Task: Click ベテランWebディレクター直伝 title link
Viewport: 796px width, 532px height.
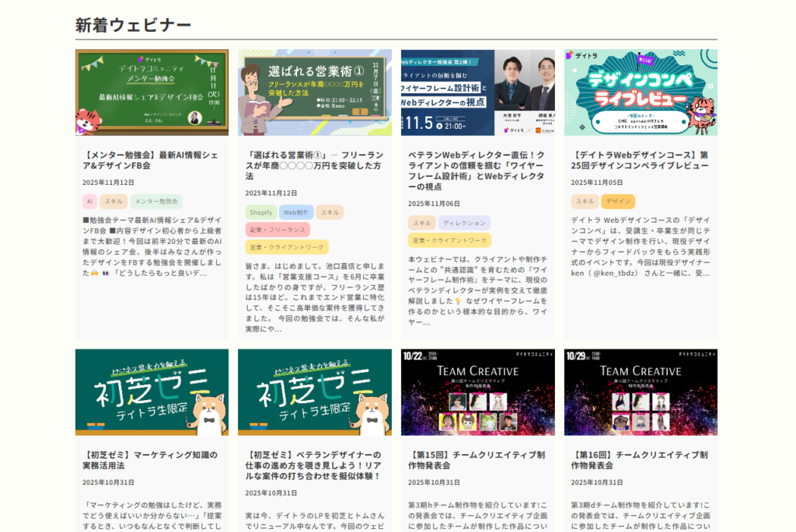Action: [476, 171]
